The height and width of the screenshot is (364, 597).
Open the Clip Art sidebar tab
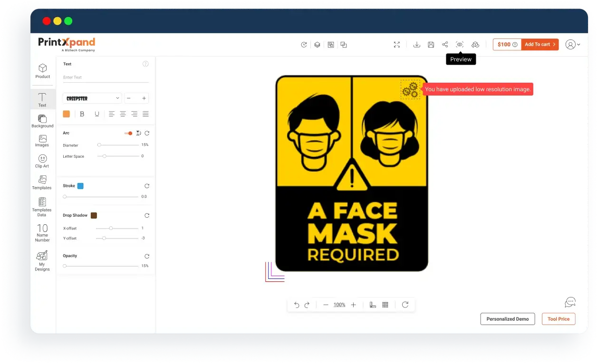tap(42, 161)
